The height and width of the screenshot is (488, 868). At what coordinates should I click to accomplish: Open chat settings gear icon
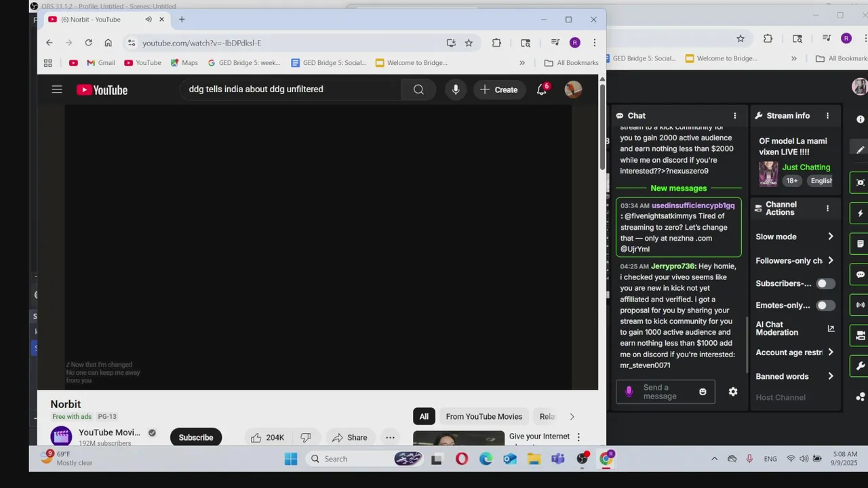733,392
